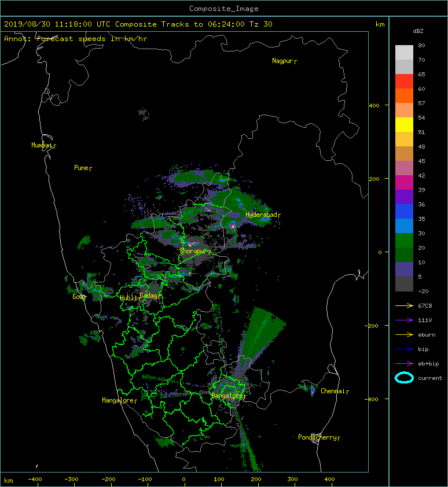Click the cyan 'current' ellipse legend icon
Screen dimensions: 448x487
(x=404, y=378)
